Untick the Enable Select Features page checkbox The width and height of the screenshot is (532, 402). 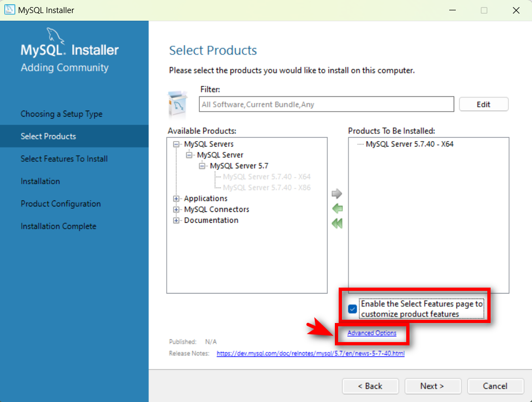(352, 309)
